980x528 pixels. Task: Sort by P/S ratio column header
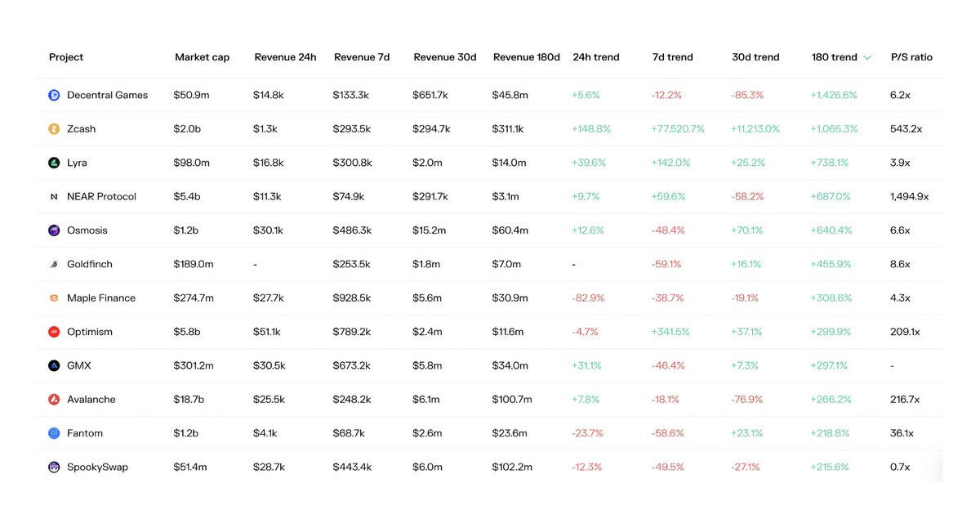[x=911, y=57]
